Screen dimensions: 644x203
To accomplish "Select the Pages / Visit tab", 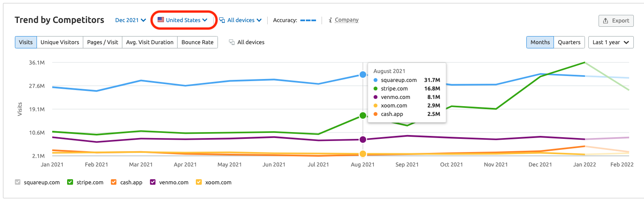I will click(x=102, y=42).
